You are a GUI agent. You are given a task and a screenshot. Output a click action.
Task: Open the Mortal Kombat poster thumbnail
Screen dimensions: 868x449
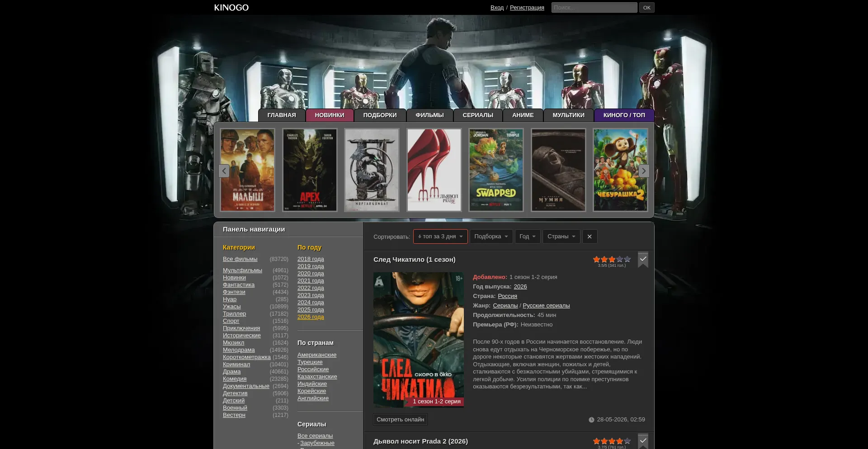[372, 170]
